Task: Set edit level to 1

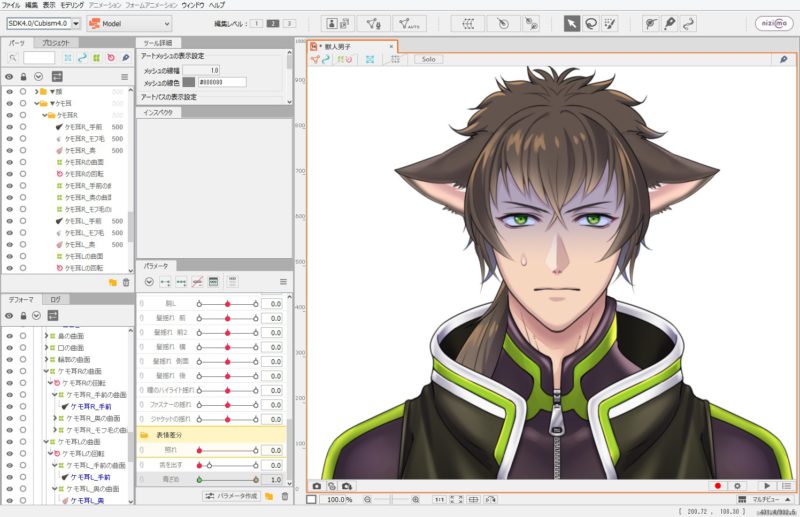Action: tap(257, 23)
